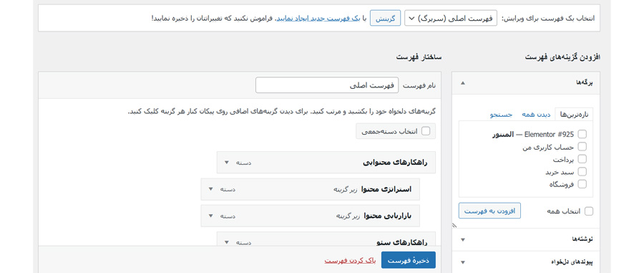Expand the راهکارهای محتوایی menu item arrow

(226, 163)
